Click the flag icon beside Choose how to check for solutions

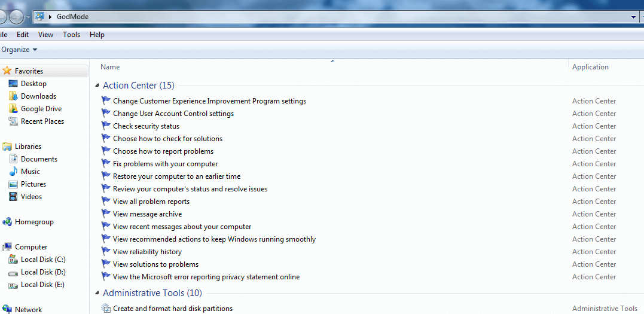106,139
